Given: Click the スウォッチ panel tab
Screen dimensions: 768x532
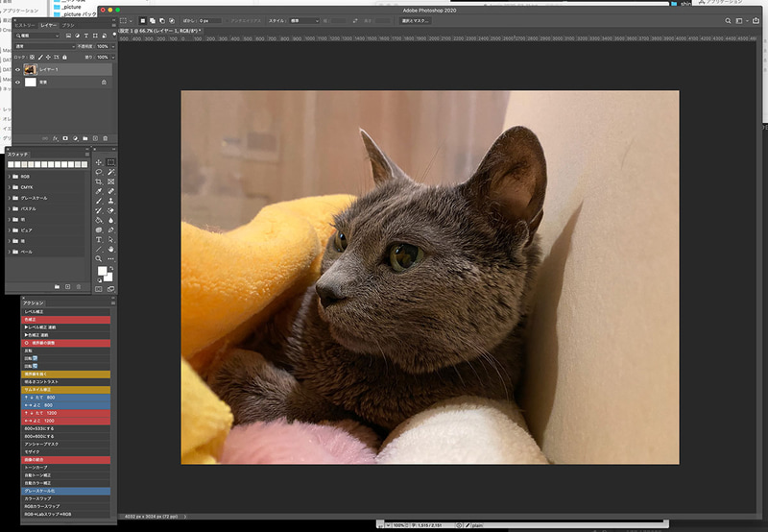Looking at the screenshot, I should pyautogui.click(x=18, y=155).
